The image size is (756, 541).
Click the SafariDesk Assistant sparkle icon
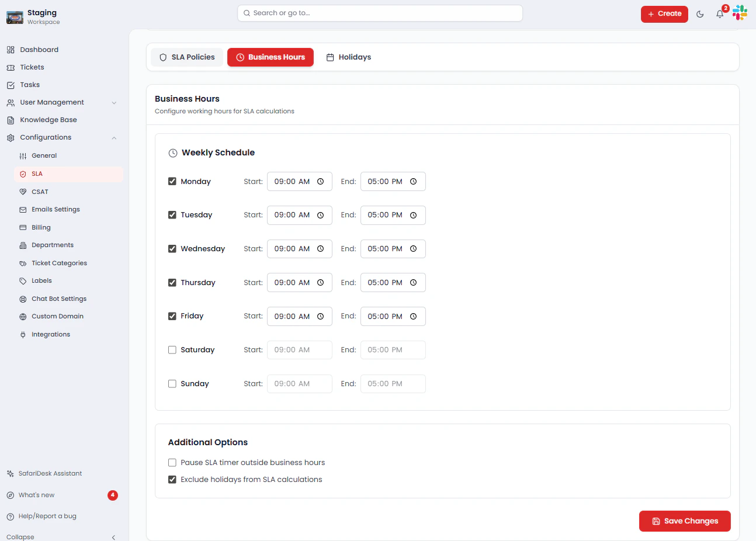coord(11,474)
